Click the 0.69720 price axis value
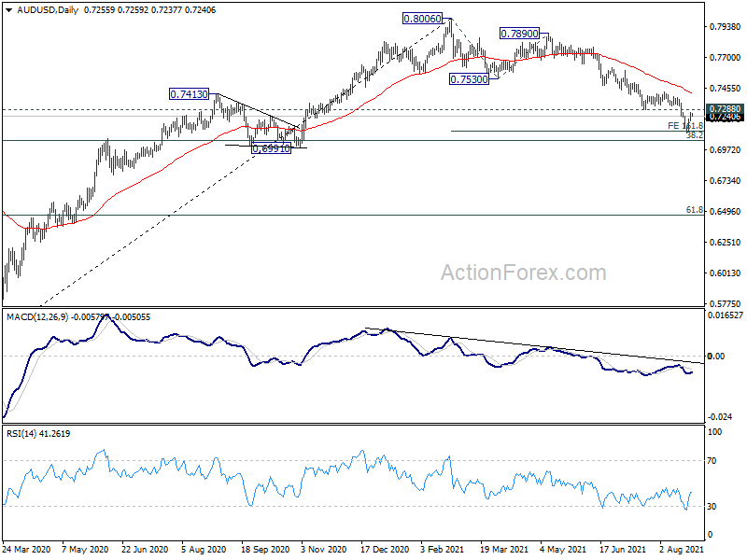Screen dimensions: 747x560 tap(726, 149)
